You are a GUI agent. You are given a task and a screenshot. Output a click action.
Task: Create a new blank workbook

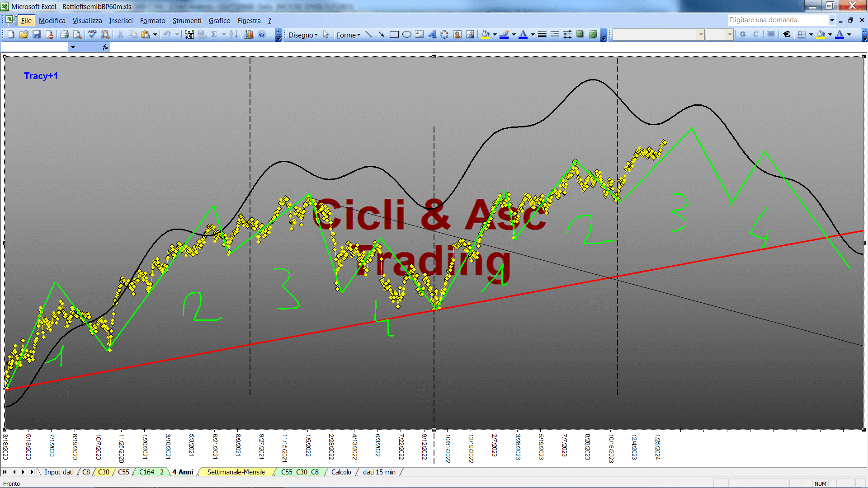pos(11,34)
